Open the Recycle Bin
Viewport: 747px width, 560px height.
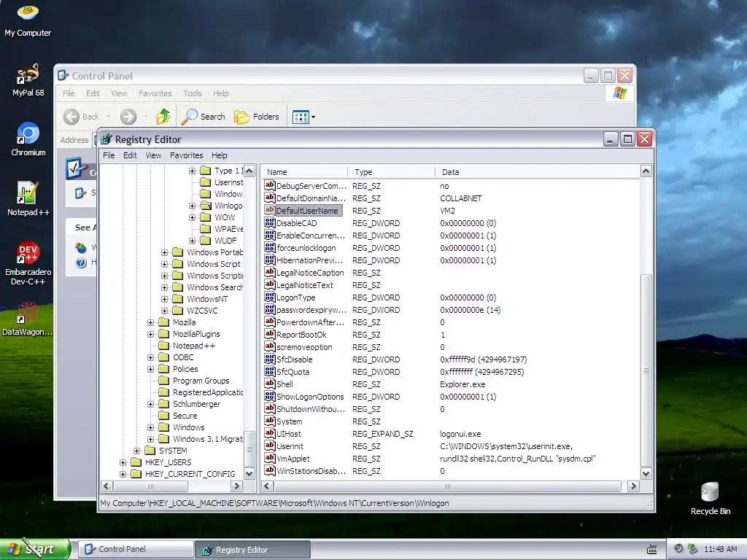click(710, 499)
